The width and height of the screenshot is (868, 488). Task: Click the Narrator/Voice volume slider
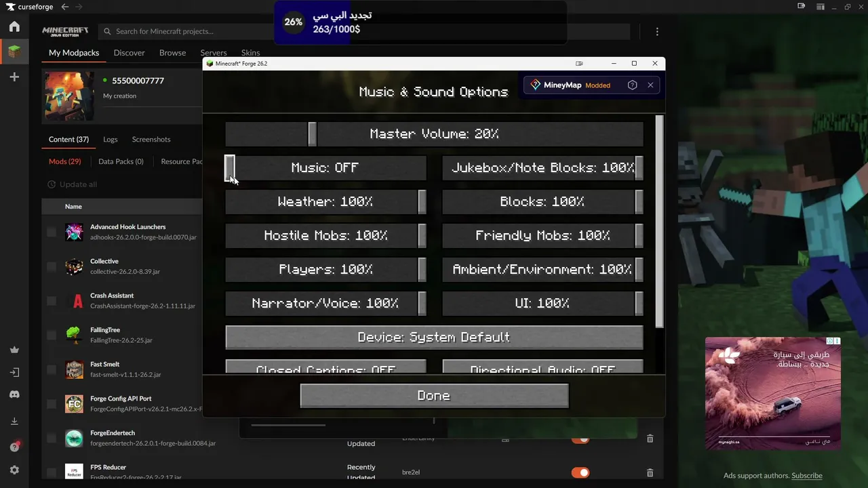click(x=325, y=304)
